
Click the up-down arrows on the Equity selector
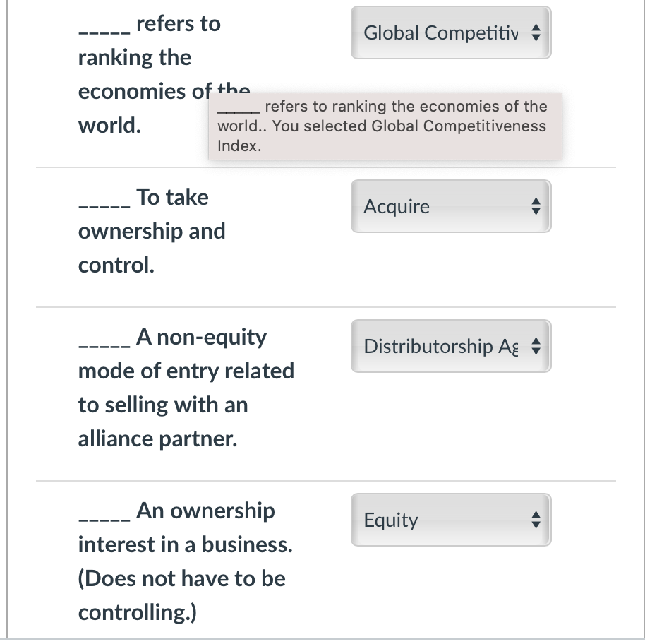pos(537,520)
